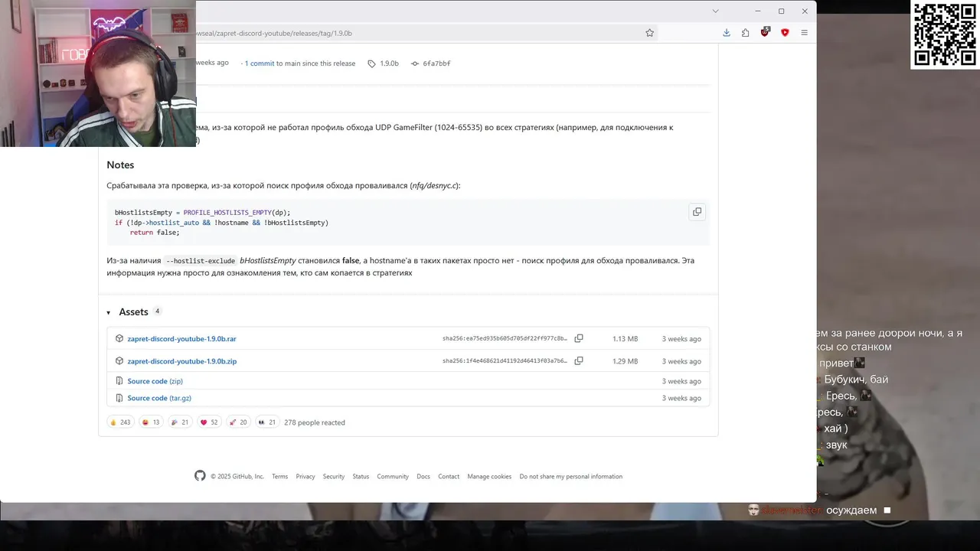Click the .rar file size 1.13 MB
This screenshot has height=551, width=980.
625,339
